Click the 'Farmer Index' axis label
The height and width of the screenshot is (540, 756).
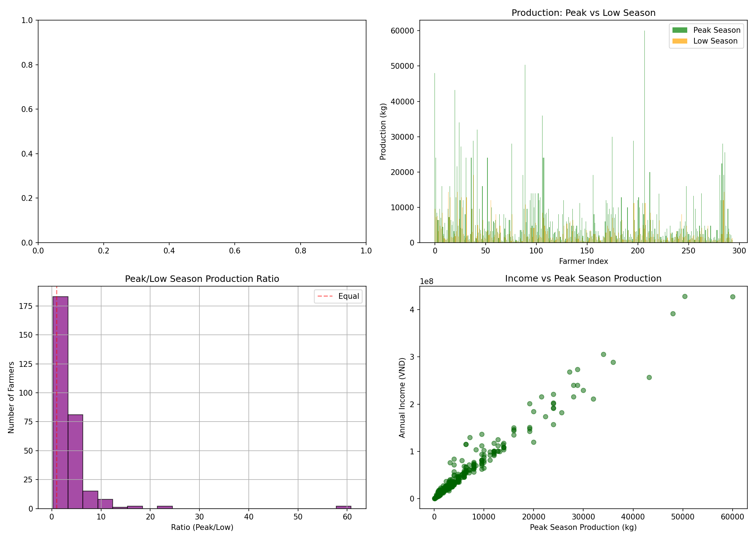(x=583, y=261)
